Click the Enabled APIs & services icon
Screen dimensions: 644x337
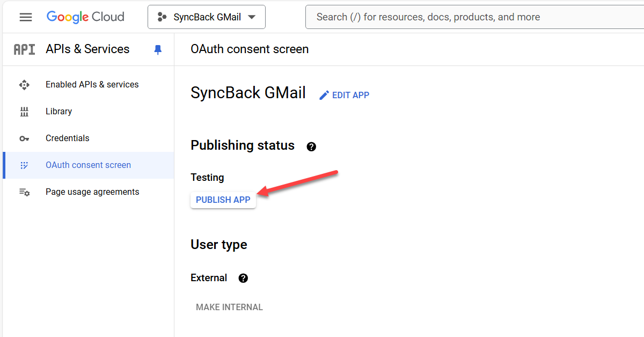[x=24, y=84]
